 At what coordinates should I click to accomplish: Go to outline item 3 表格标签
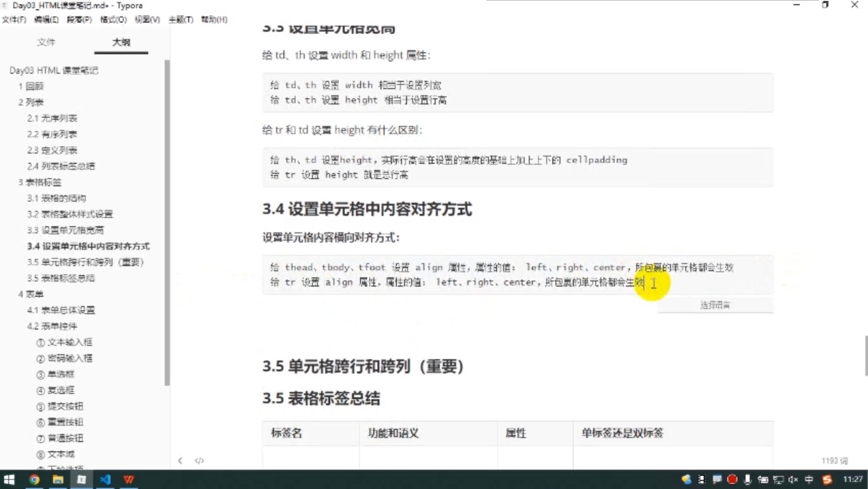coord(40,182)
